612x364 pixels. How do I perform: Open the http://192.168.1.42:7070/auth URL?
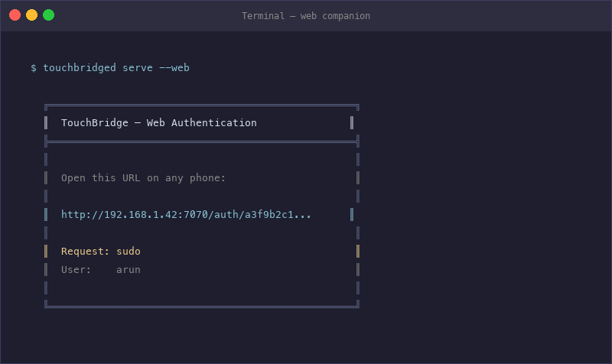186,215
